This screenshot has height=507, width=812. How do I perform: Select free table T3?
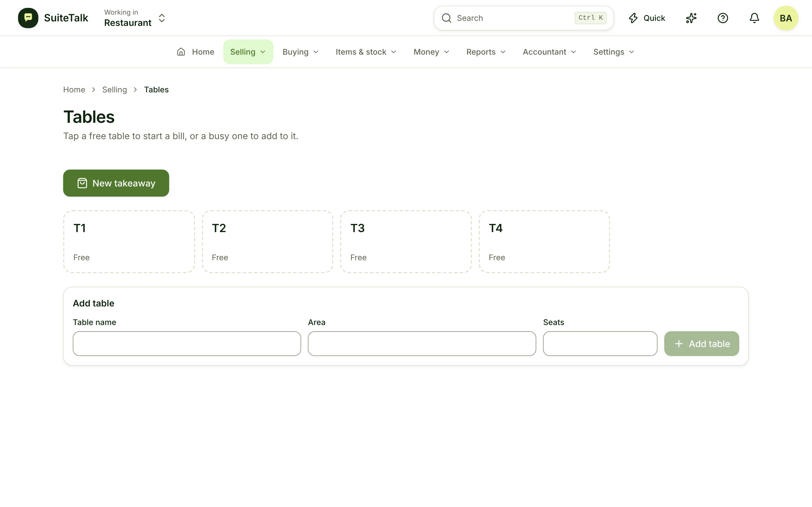(406, 242)
